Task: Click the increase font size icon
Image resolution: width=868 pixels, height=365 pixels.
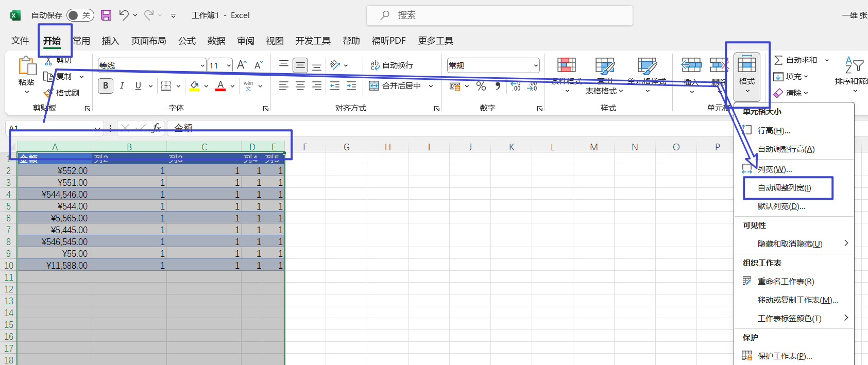Action: pyautogui.click(x=242, y=65)
